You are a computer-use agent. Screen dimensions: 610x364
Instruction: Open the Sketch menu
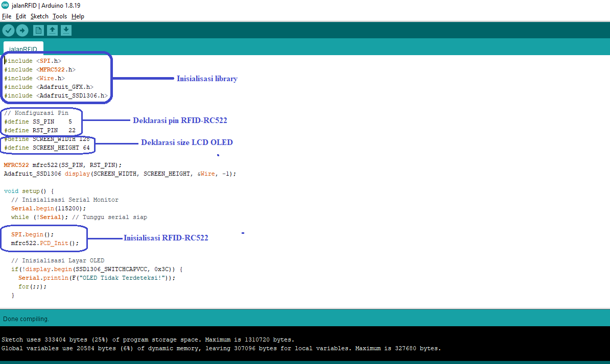pyautogui.click(x=39, y=16)
